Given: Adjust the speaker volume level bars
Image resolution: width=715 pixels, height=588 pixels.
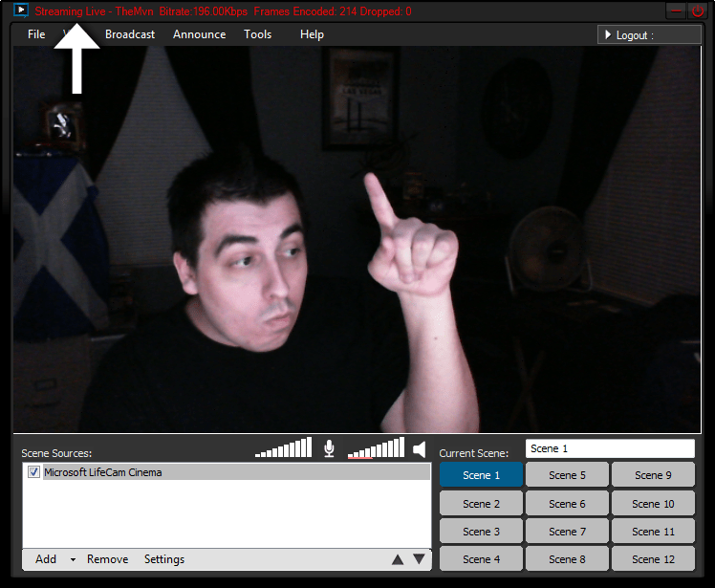Looking at the screenshot, I should [x=377, y=447].
